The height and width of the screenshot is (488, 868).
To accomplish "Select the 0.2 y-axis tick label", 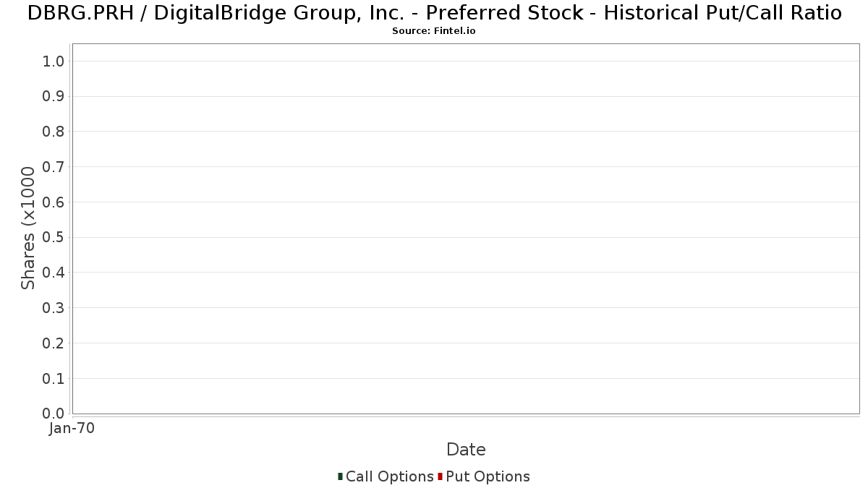I will pyautogui.click(x=54, y=343).
